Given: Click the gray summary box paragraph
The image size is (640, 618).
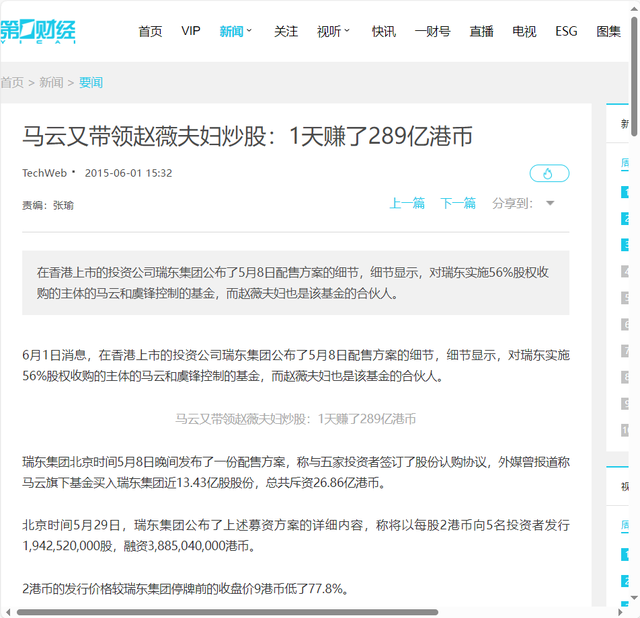Looking at the screenshot, I should (x=296, y=282).
